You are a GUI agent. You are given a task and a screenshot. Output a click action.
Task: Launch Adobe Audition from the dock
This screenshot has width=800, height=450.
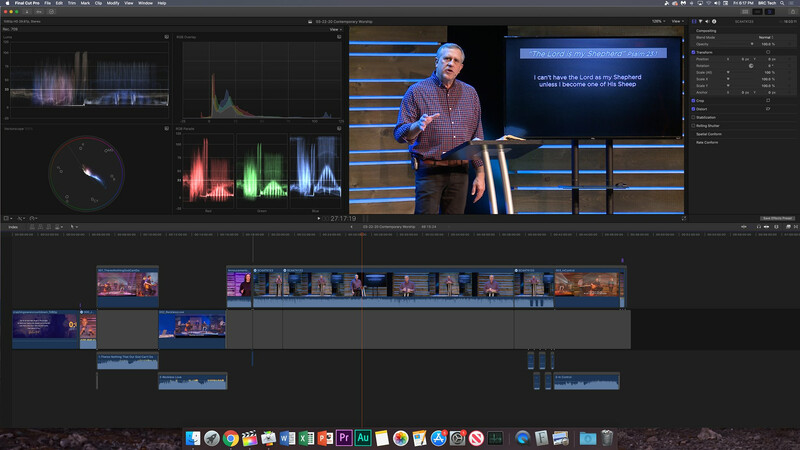pos(364,438)
